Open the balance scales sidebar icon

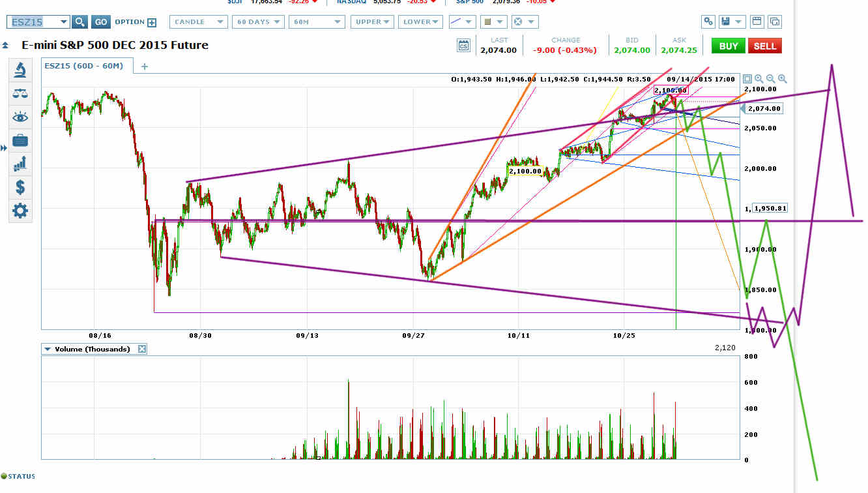click(x=20, y=93)
